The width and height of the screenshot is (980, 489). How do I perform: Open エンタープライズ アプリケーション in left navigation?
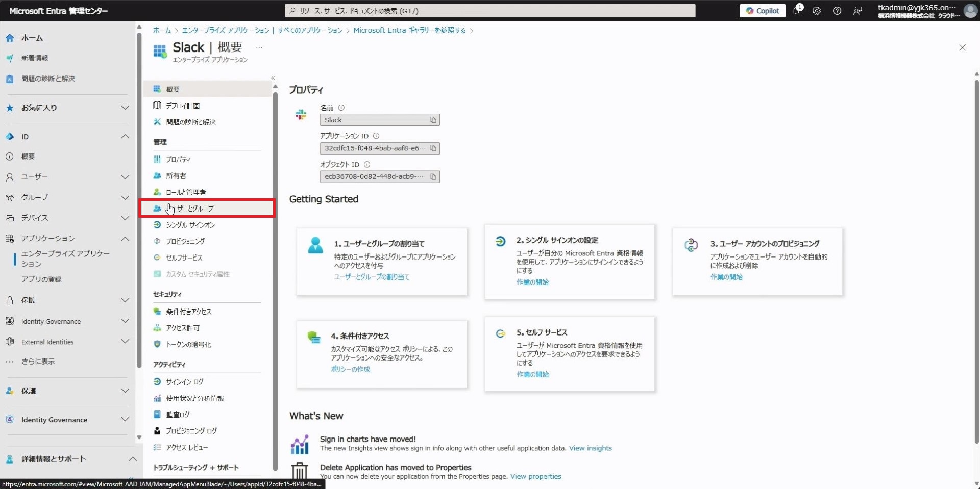tap(66, 259)
